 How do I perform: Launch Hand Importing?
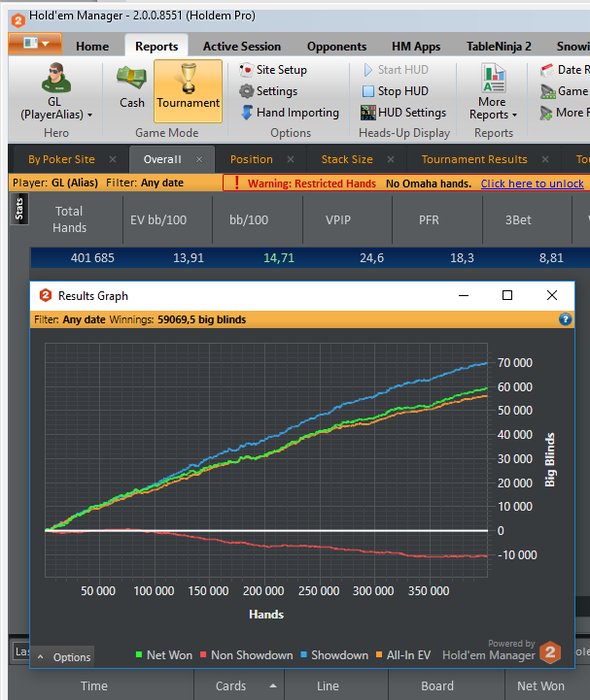[290, 112]
